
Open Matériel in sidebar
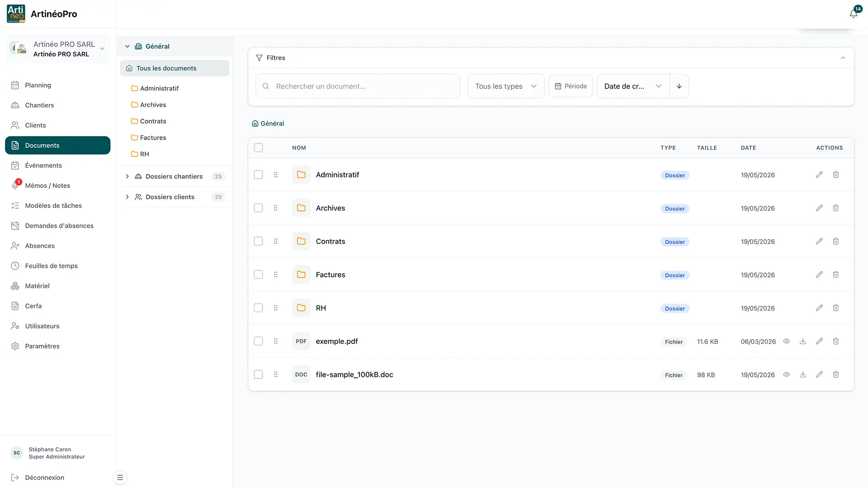pyautogui.click(x=58, y=286)
